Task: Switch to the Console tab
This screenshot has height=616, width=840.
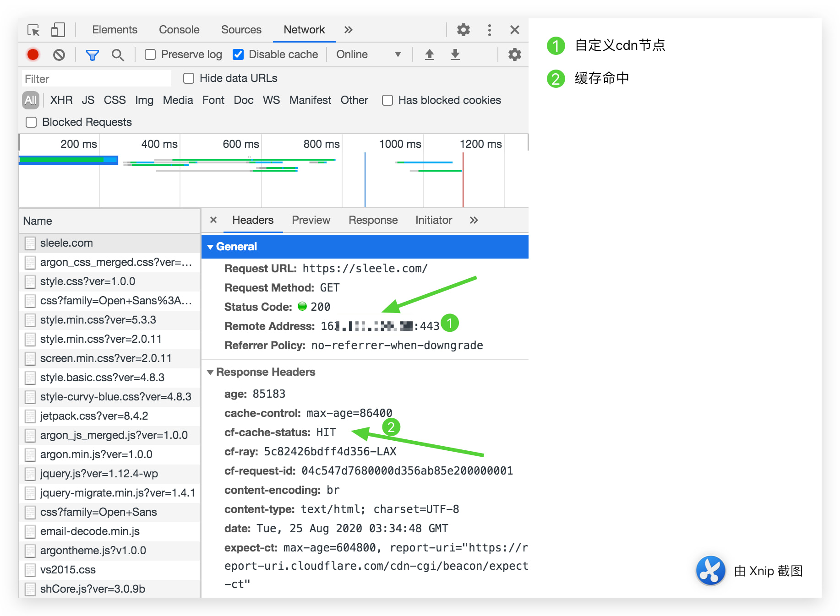Action: point(179,30)
